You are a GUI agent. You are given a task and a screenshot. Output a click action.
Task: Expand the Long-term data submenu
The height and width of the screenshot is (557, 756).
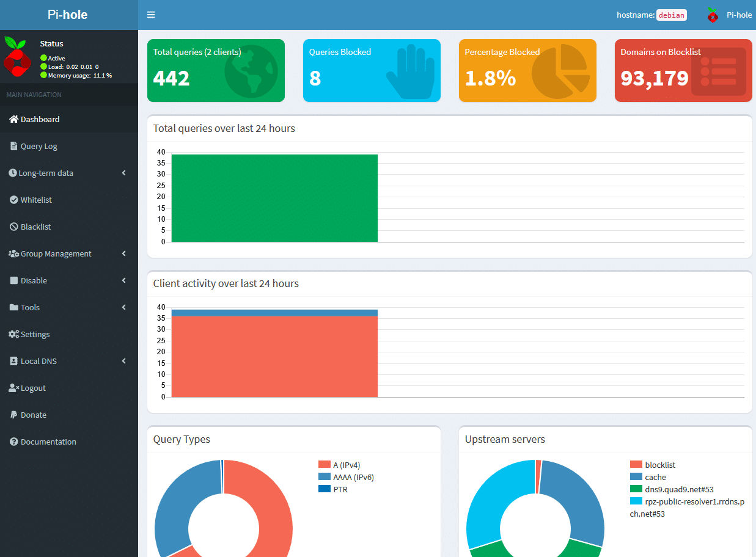[x=124, y=173]
